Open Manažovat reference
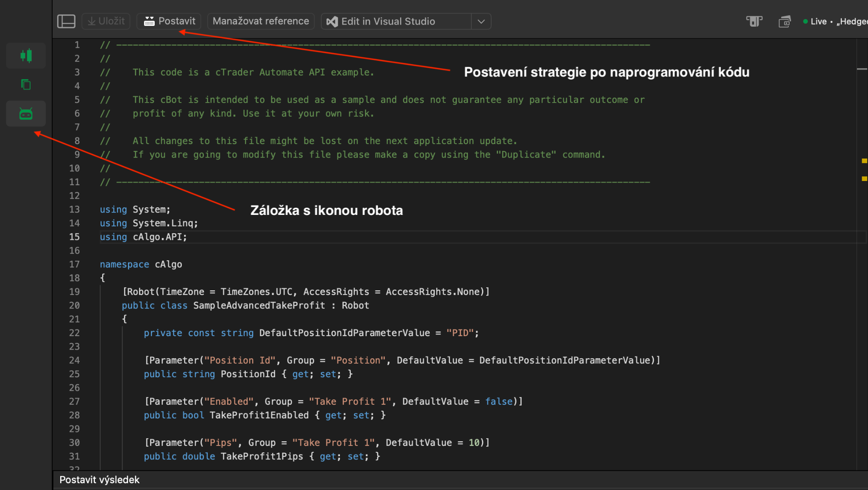This screenshot has width=868, height=490. [x=261, y=21]
